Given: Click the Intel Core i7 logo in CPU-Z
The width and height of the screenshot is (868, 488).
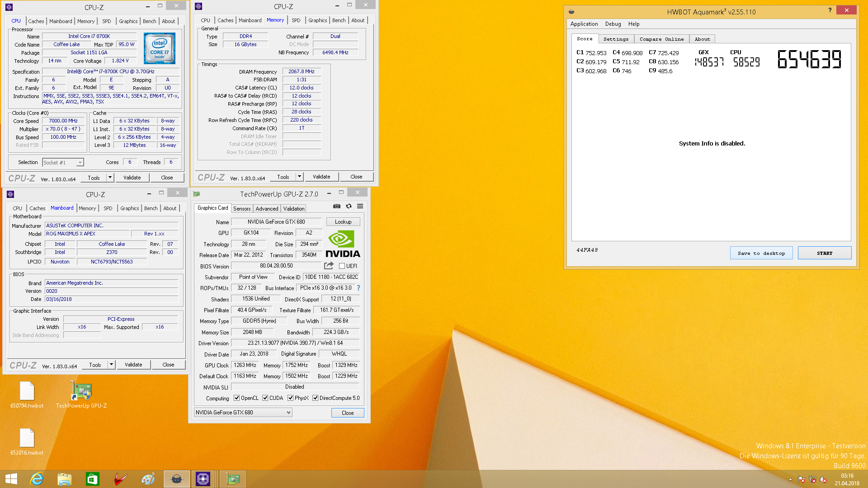Looking at the screenshot, I should coord(159,48).
